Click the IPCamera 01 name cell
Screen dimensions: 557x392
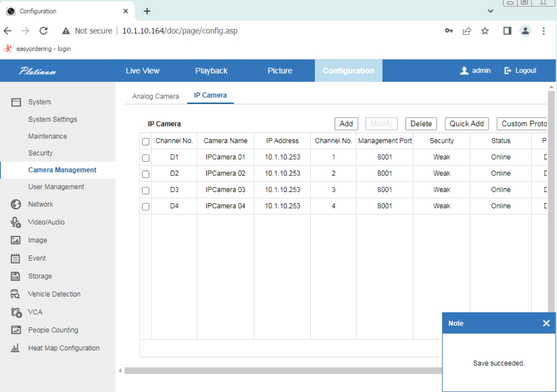225,157
